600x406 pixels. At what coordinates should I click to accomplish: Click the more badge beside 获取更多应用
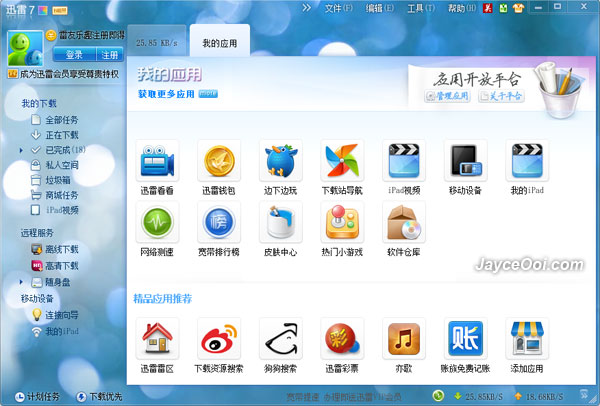[208, 94]
